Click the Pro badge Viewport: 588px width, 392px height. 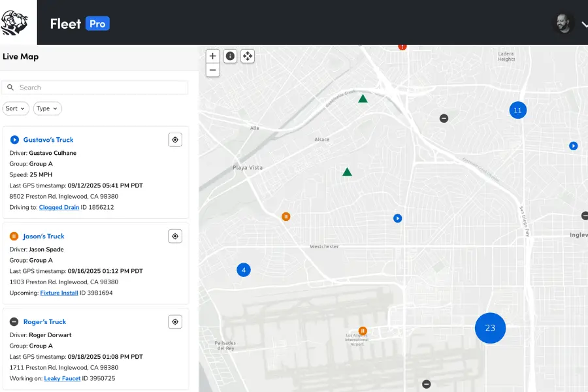[97, 24]
